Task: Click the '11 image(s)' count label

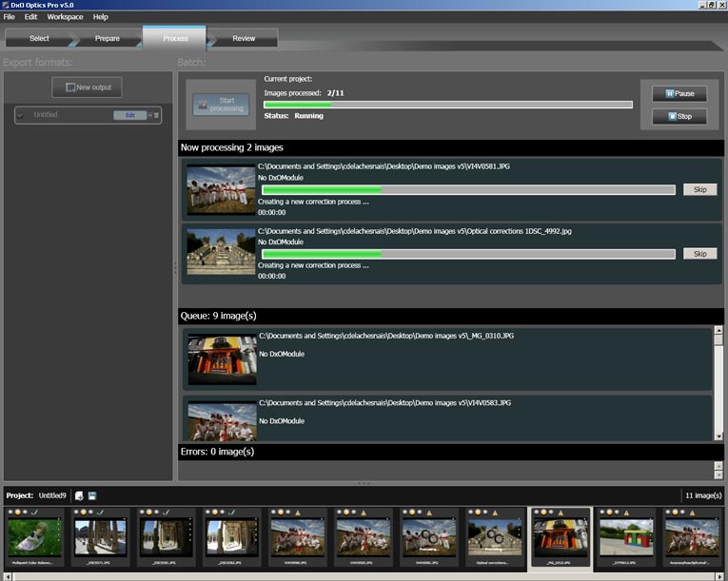Action: click(703, 495)
